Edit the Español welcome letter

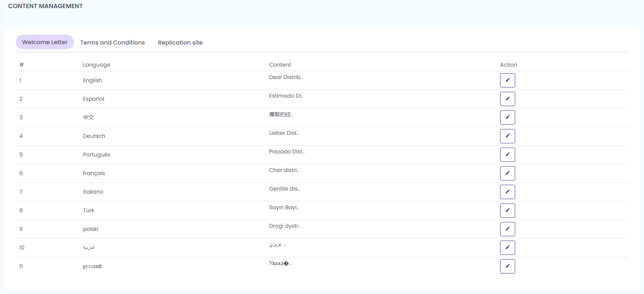coord(507,99)
